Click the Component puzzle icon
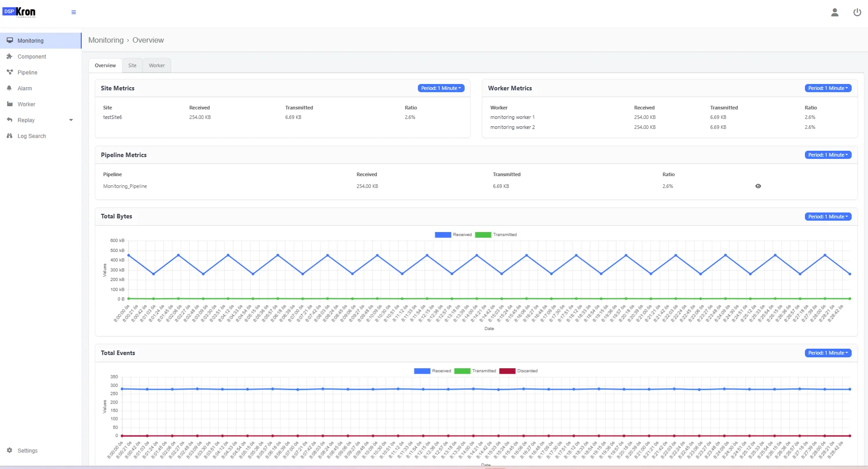868x469 pixels. (x=10, y=56)
